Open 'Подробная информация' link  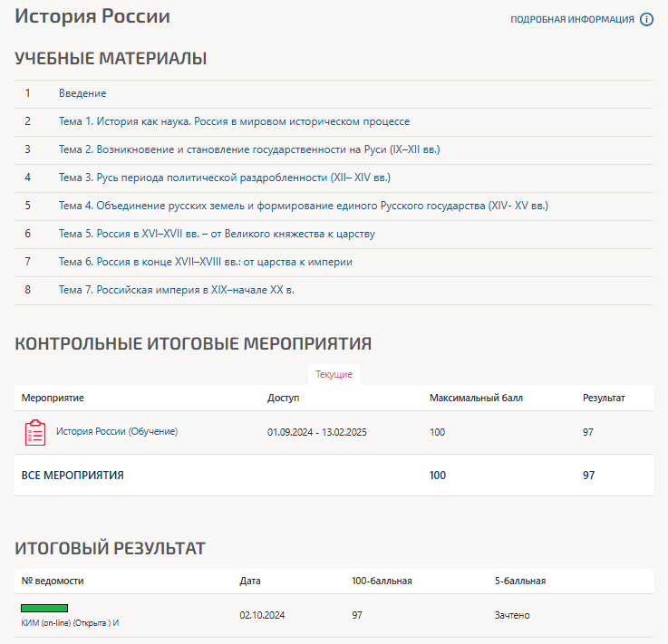(x=572, y=20)
